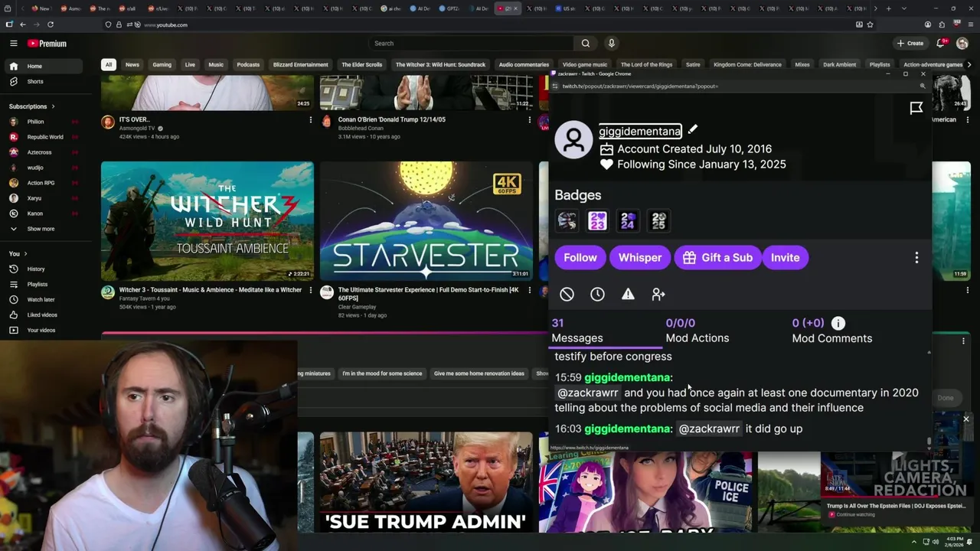This screenshot has width=980, height=551.
Task: Click the report flag icon in viewer card
Action: 916,109
